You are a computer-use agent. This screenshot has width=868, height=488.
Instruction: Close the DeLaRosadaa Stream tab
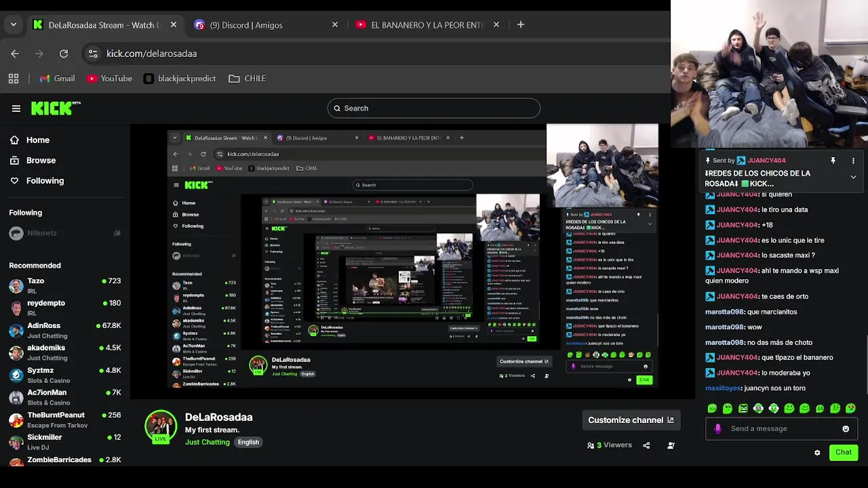[174, 24]
